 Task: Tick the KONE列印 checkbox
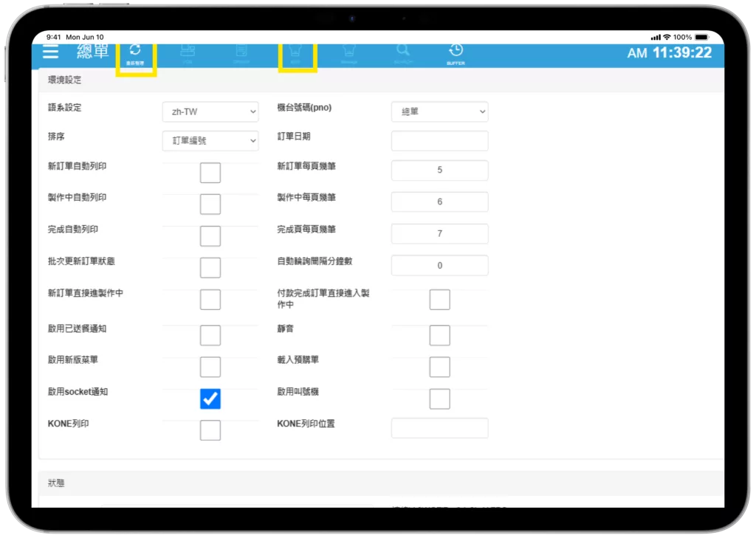point(210,430)
